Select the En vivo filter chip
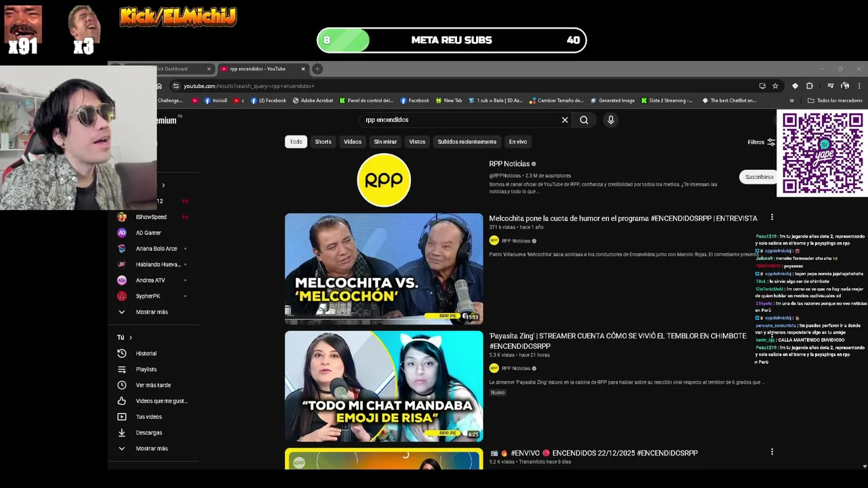Image resolution: width=868 pixels, height=488 pixels. click(517, 142)
